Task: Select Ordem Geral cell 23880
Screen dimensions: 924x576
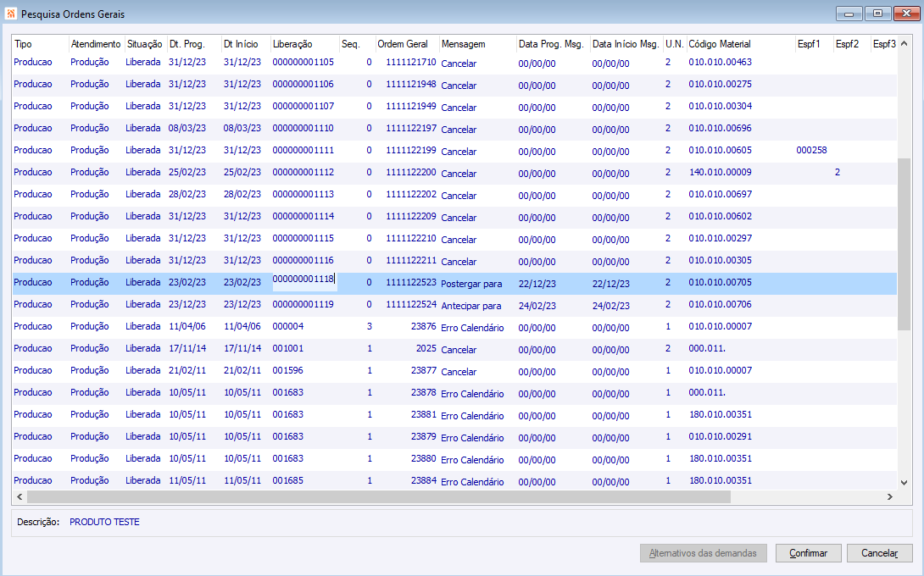Action: (424, 458)
